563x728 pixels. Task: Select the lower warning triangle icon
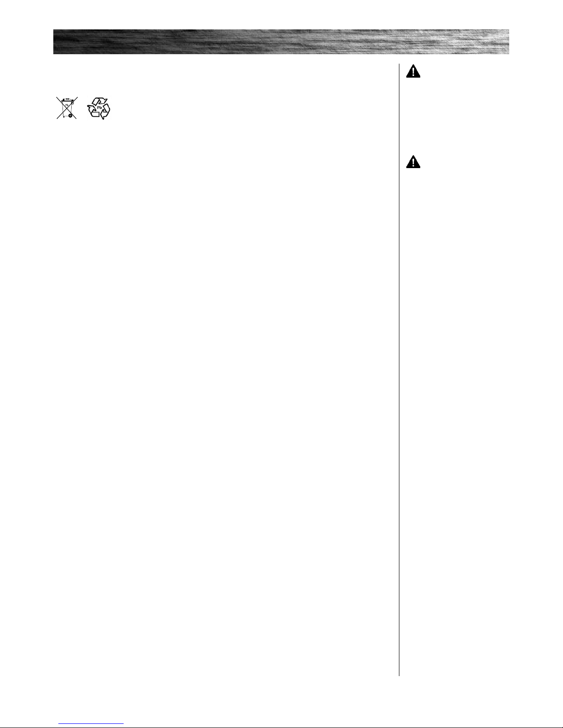pos(413,162)
